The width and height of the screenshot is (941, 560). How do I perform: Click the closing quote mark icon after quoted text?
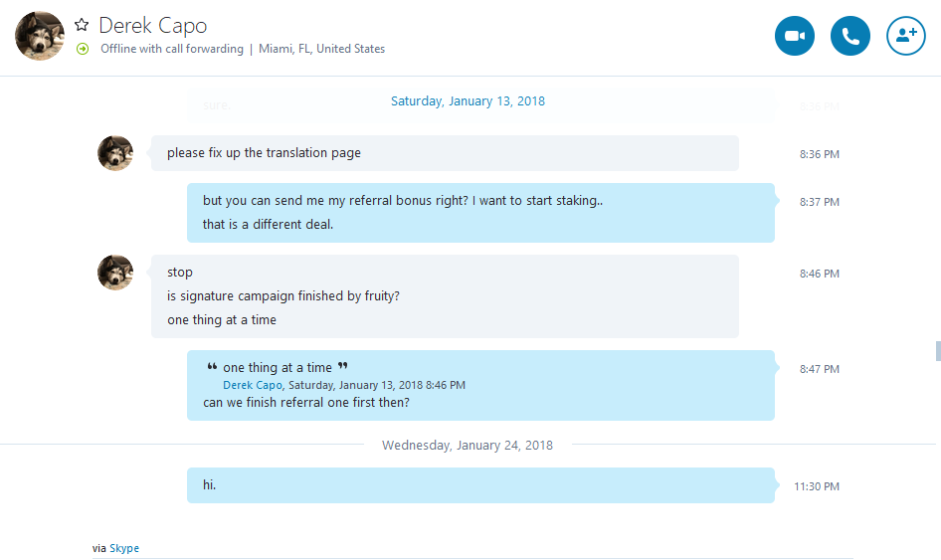tap(342, 366)
